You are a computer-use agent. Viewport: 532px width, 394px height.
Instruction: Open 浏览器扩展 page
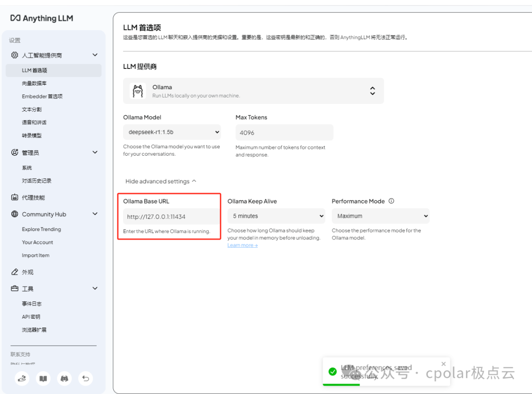pyautogui.click(x=34, y=330)
